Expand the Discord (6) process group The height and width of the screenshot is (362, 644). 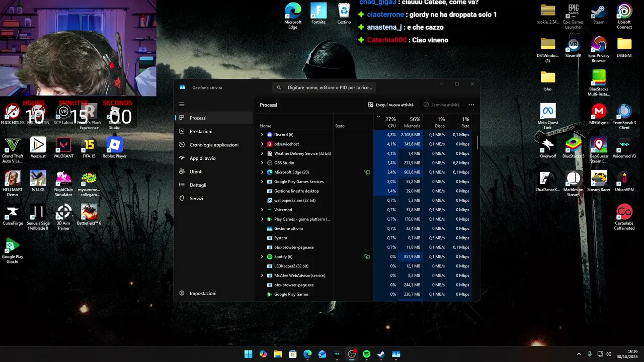coord(262,135)
